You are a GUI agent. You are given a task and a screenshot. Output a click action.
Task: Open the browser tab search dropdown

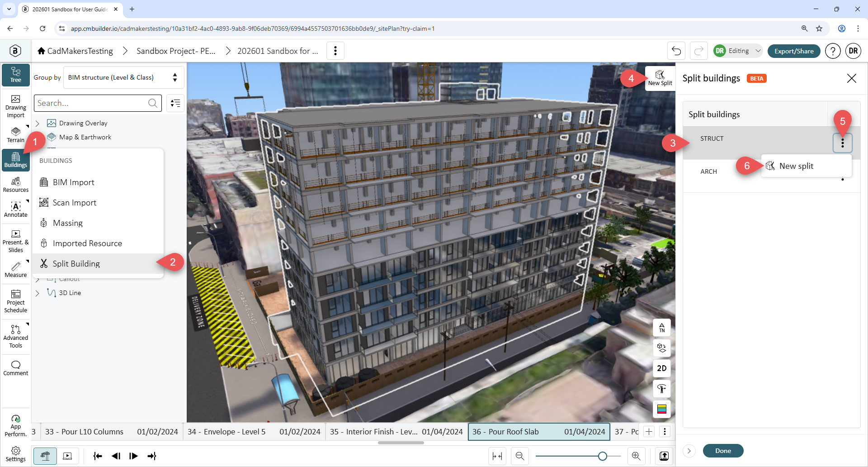coord(9,9)
